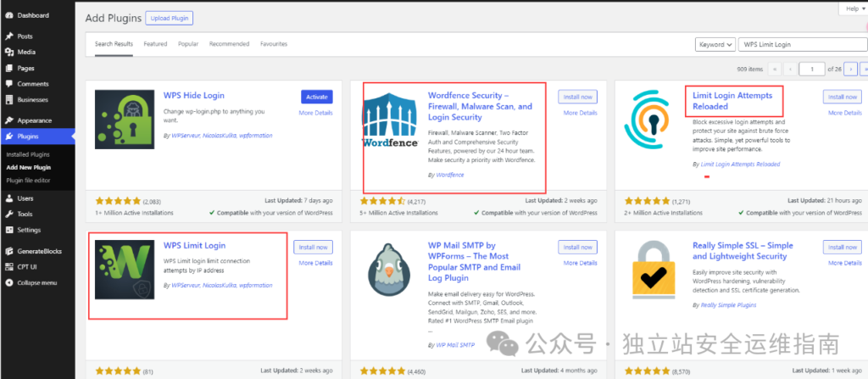This screenshot has width=868, height=379.
Task: Click the Comments bubble icon
Action: point(8,84)
